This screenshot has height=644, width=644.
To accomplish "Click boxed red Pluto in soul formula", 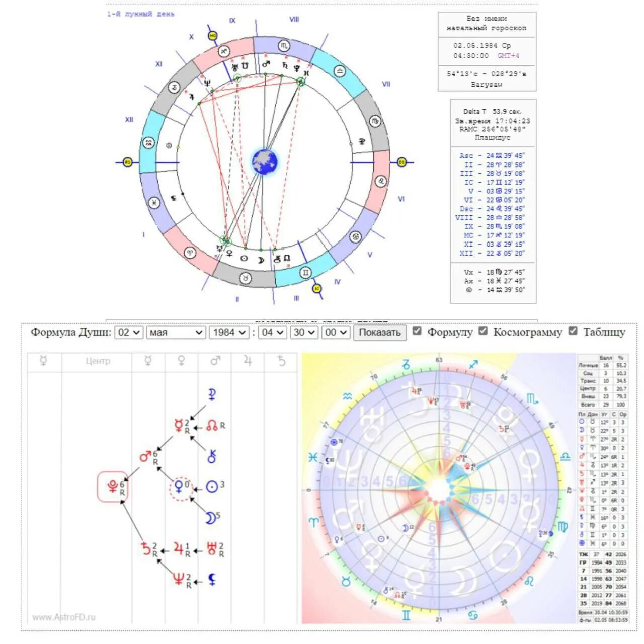I will [x=113, y=487].
